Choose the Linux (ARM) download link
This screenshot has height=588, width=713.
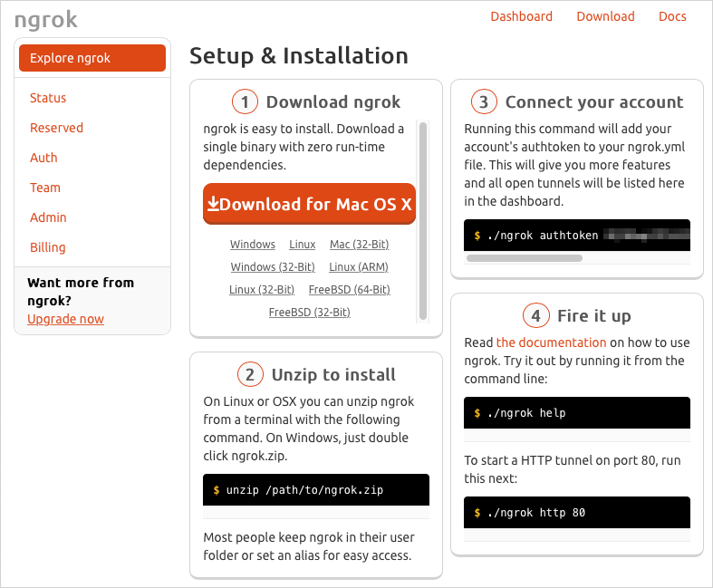pos(359,267)
